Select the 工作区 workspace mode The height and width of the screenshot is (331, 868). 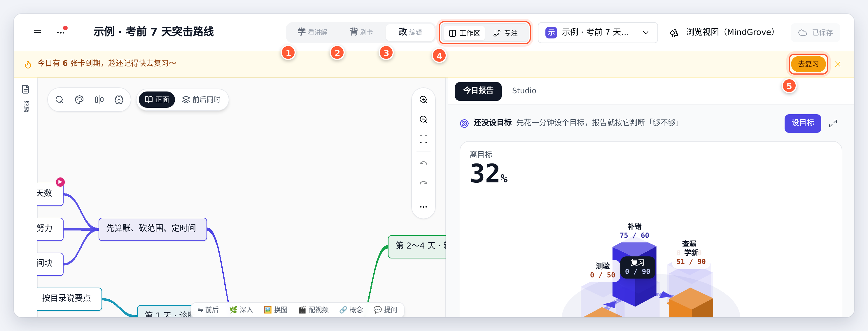(464, 33)
